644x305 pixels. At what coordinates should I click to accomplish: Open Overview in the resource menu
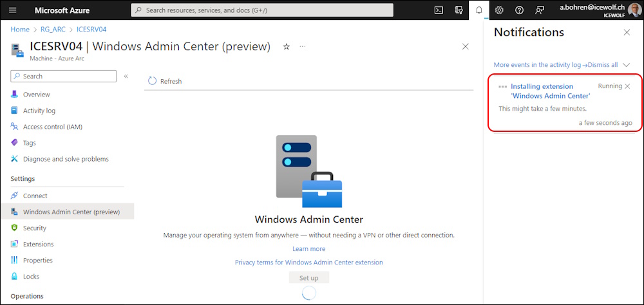click(37, 95)
